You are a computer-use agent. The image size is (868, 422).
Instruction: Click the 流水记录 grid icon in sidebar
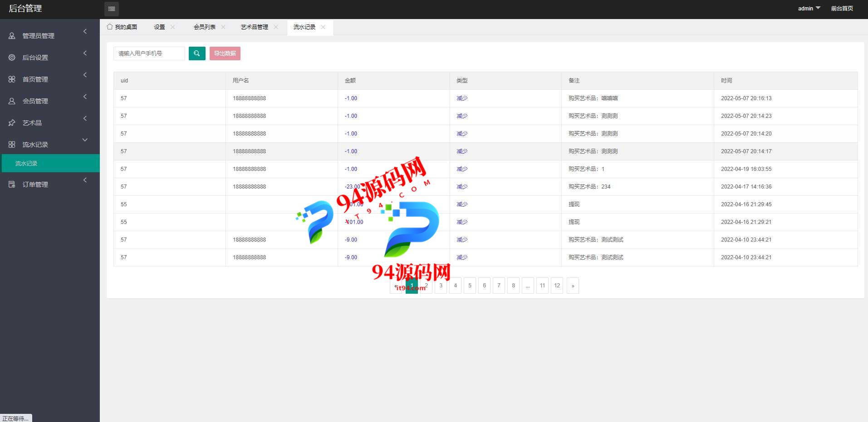tap(12, 145)
